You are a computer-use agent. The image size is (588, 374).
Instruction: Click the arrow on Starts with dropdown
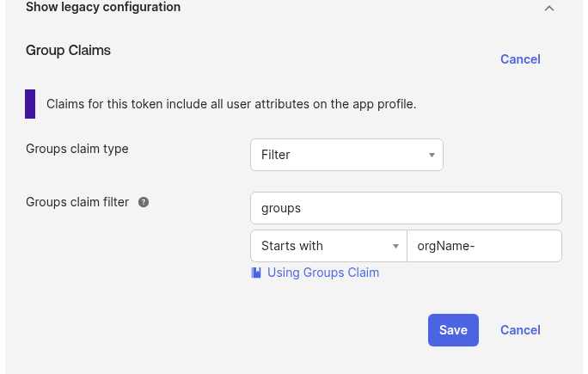[395, 246]
